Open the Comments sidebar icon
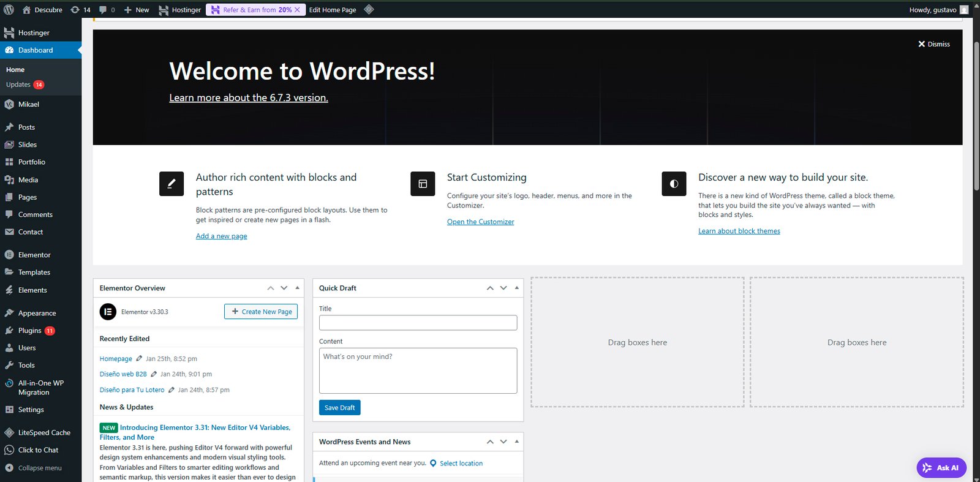 pyautogui.click(x=9, y=214)
